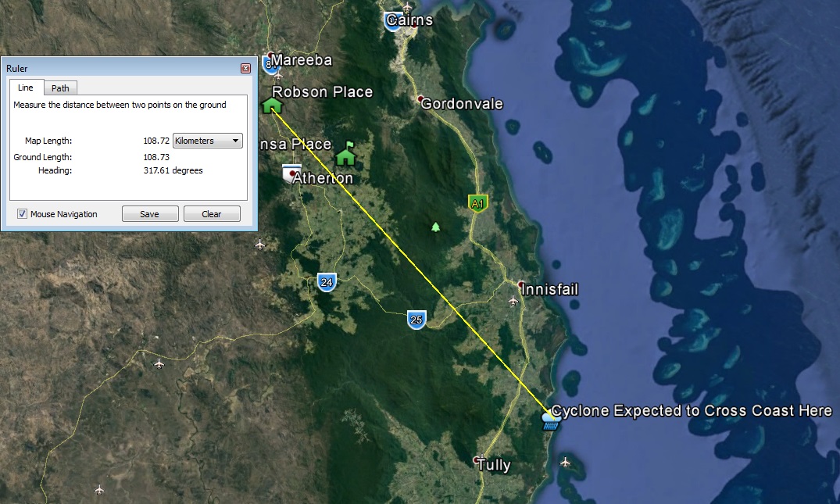Click the Atherton placemark icon
840x504 pixels.
292,173
